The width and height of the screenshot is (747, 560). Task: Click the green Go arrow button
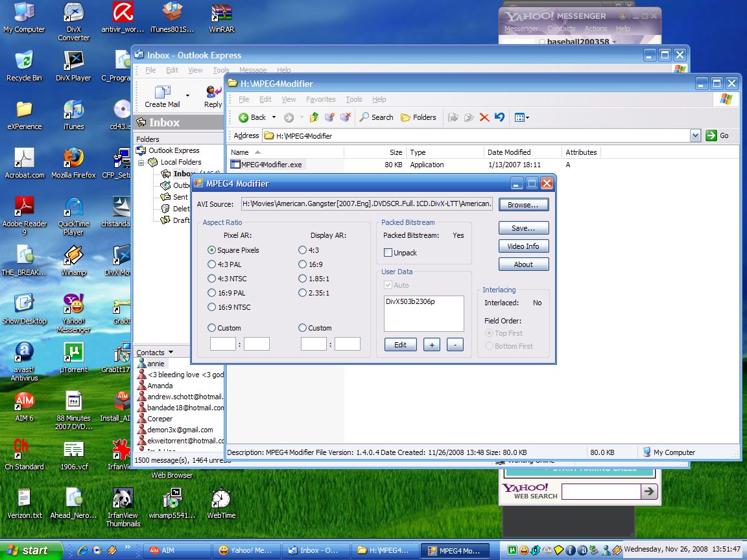(711, 135)
